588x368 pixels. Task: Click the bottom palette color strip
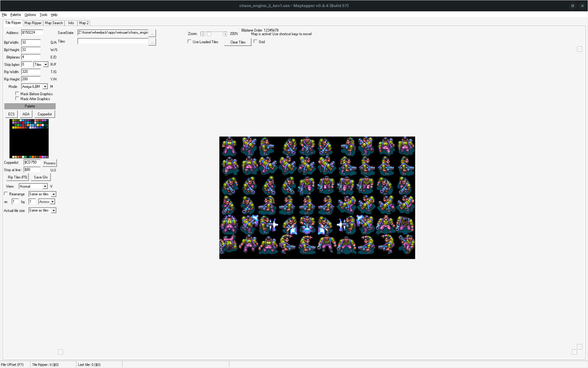(30, 157)
